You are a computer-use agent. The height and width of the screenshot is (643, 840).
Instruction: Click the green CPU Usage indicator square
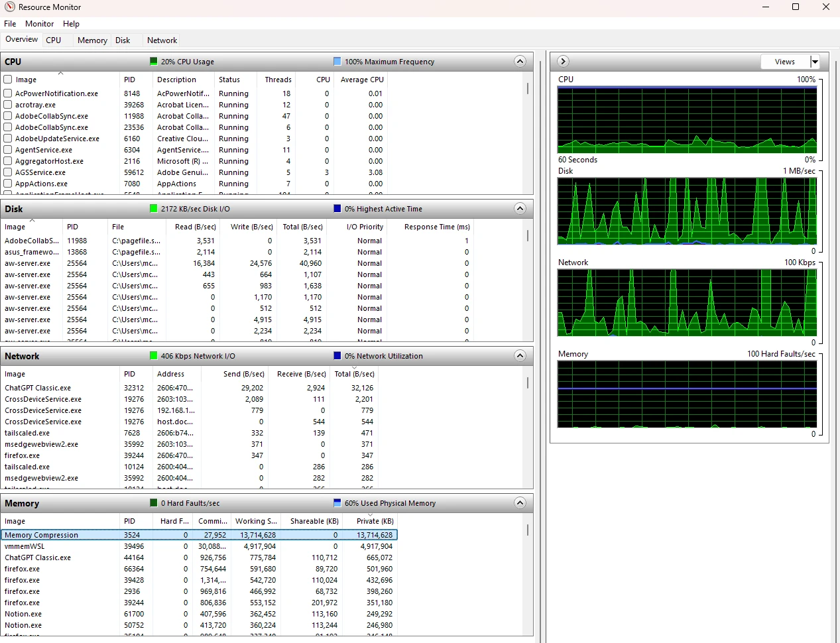pyautogui.click(x=154, y=62)
